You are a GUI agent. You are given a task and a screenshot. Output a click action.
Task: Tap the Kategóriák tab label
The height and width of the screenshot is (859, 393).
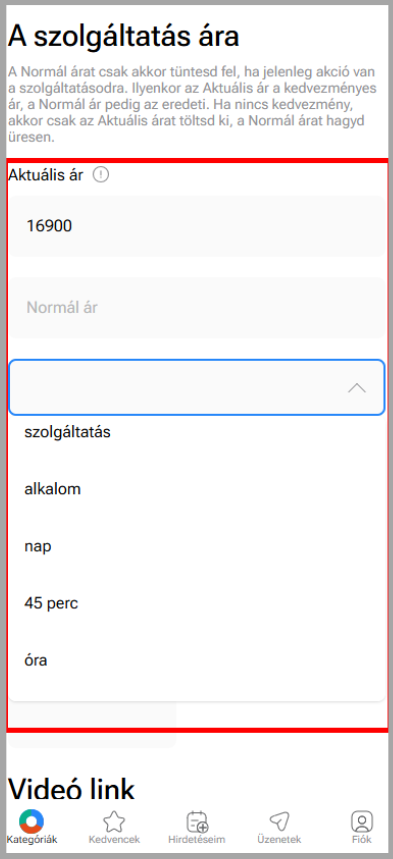coord(32,840)
